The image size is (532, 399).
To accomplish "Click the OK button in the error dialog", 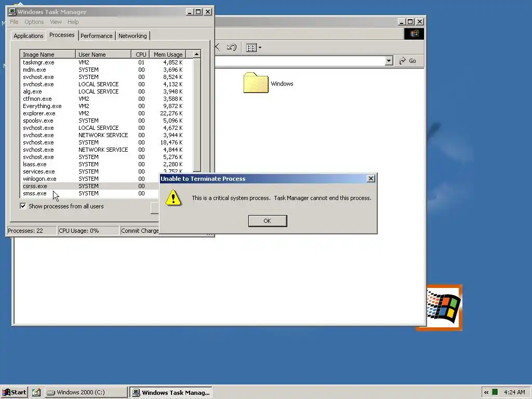I will [x=268, y=221].
